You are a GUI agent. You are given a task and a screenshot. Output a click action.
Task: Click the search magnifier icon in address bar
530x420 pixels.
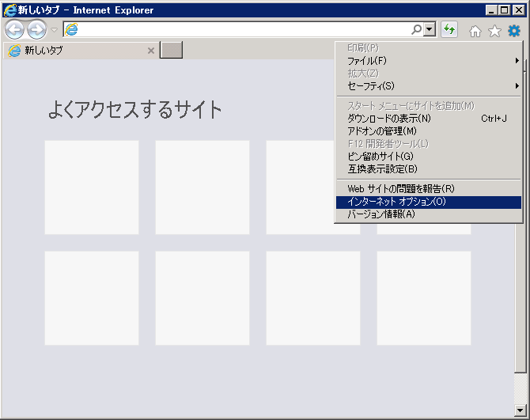[416, 30]
